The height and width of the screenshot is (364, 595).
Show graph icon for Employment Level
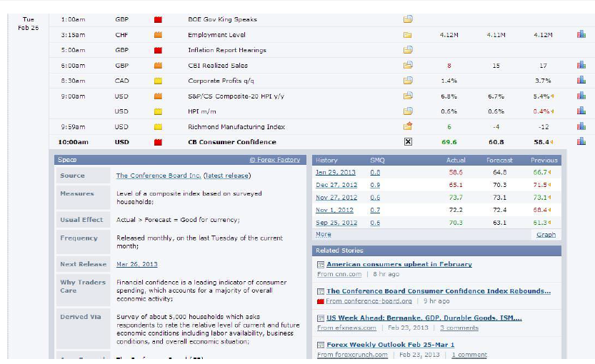click(581, 34)
